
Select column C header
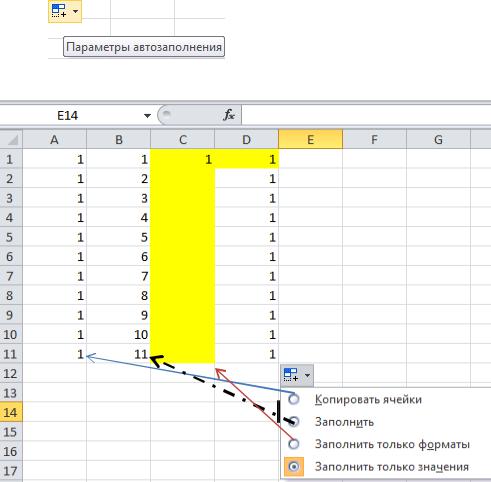(182, 140)
